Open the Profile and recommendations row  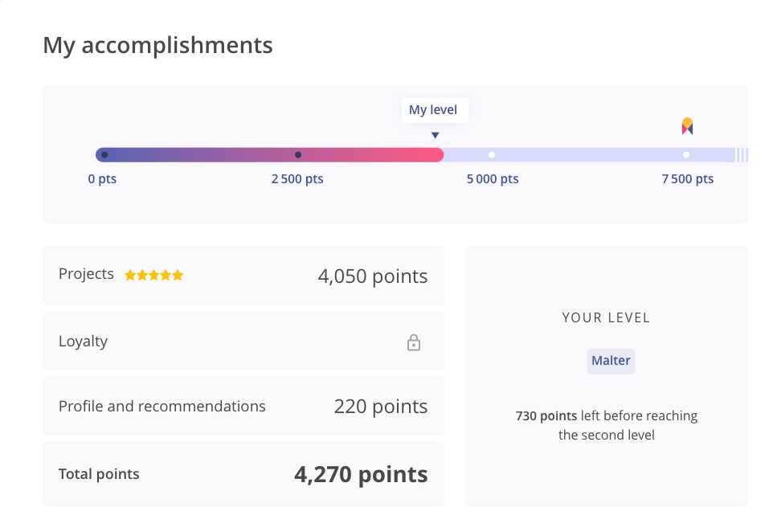pyautogui.click(x=243, y=407)
